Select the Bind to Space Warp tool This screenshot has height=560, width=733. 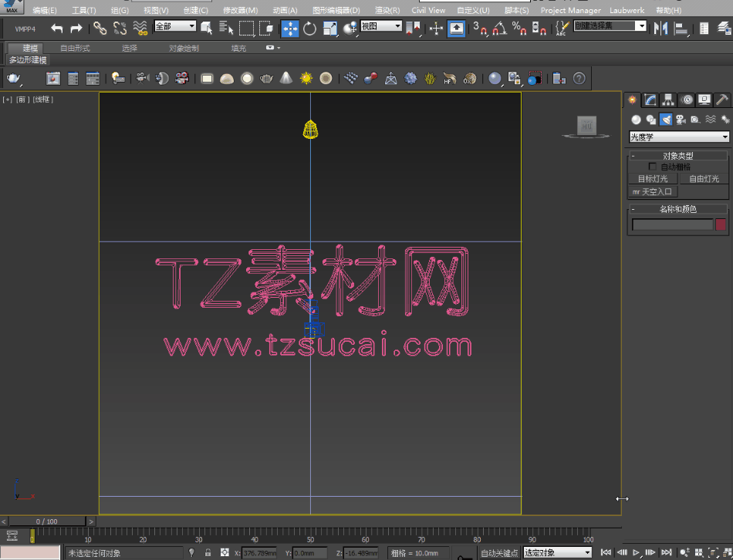[140, 29]
